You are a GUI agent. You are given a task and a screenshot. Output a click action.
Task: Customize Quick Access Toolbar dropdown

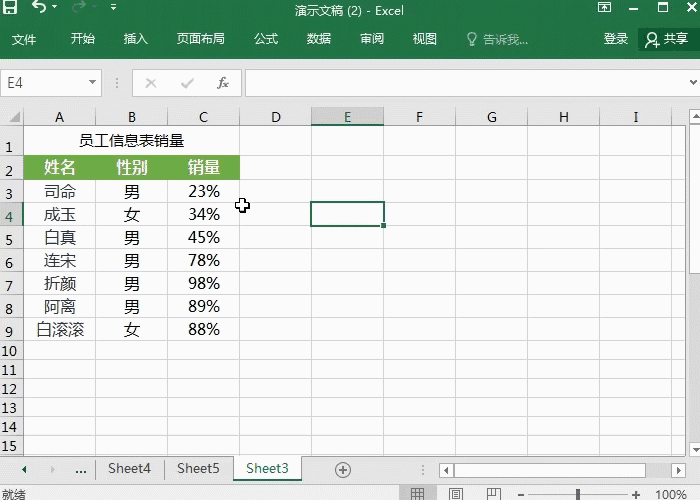coord(113,7)
